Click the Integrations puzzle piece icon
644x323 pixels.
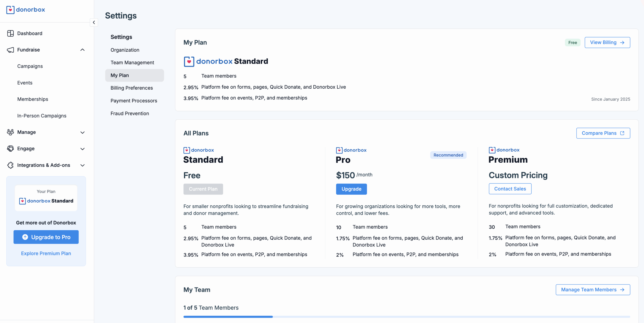10,165
